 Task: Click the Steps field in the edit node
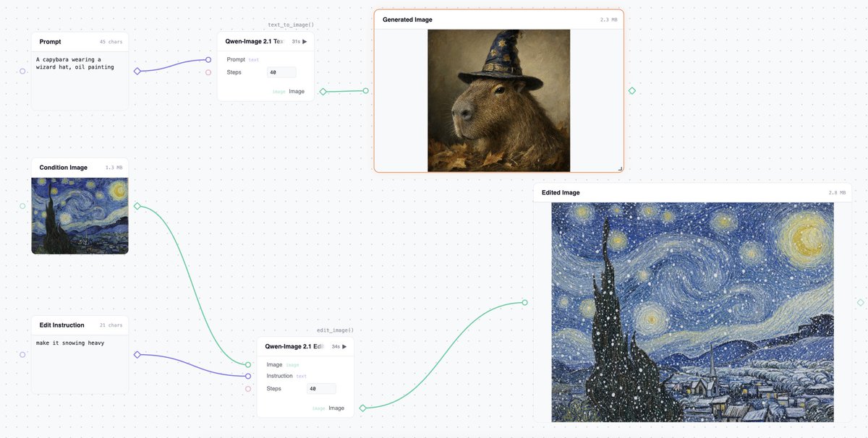click(321, 389)
